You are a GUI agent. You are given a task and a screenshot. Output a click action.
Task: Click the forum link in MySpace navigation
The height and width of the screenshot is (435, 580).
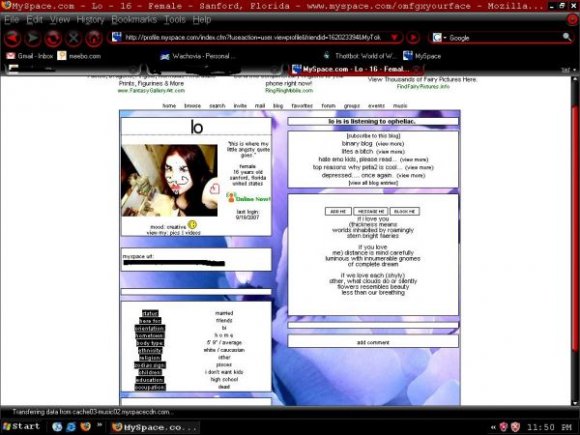coord(328,106)
